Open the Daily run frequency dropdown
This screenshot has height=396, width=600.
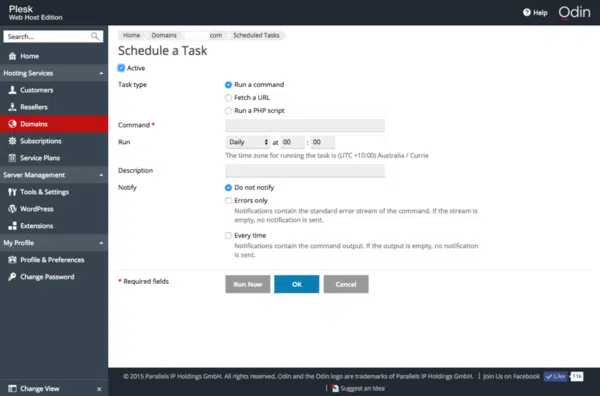(248, 142)
